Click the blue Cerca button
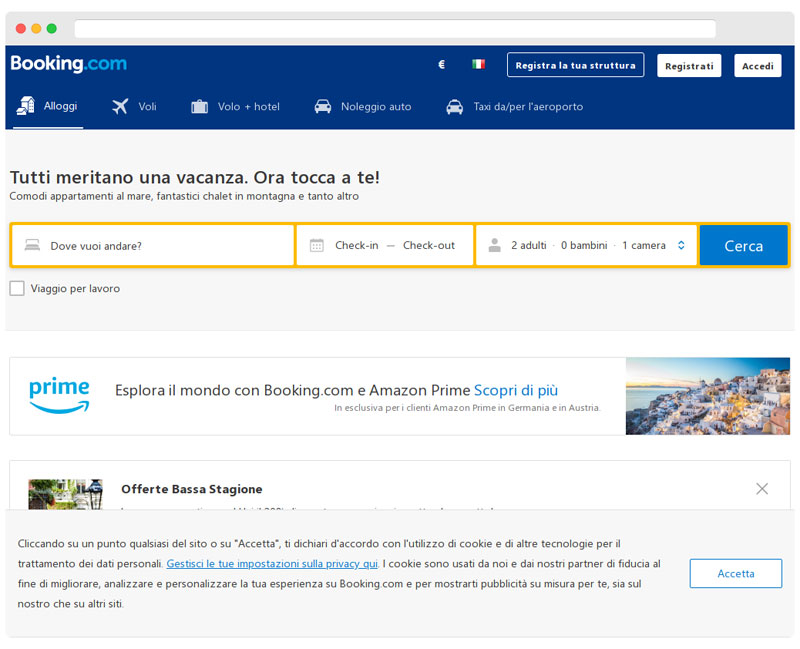 coord(744,245)
